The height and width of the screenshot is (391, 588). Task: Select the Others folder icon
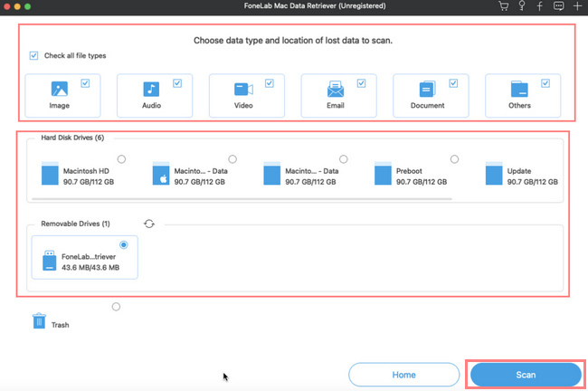519,90
